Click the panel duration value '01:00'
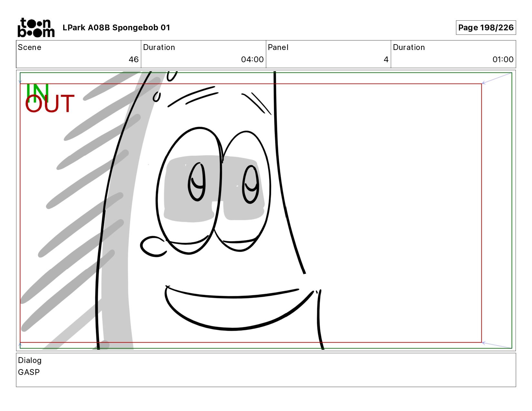Image resolution: width=532 pixels, height=411 pixels. tap(503, 59)
